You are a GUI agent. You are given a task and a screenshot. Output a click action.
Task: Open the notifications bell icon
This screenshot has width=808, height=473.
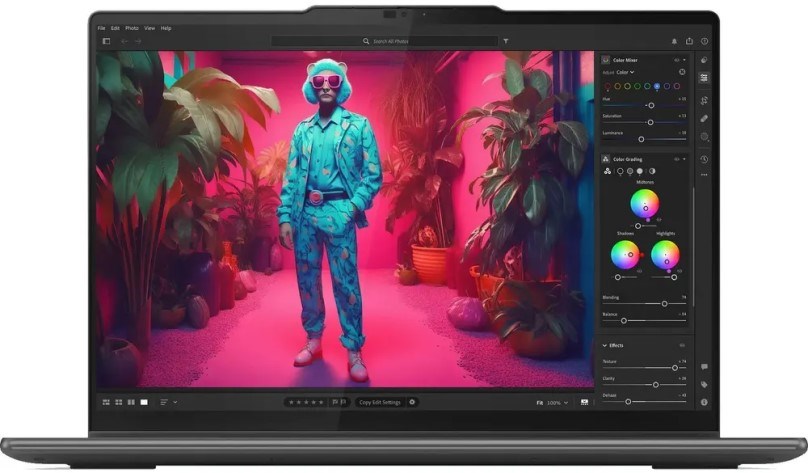tap(674, 41)
